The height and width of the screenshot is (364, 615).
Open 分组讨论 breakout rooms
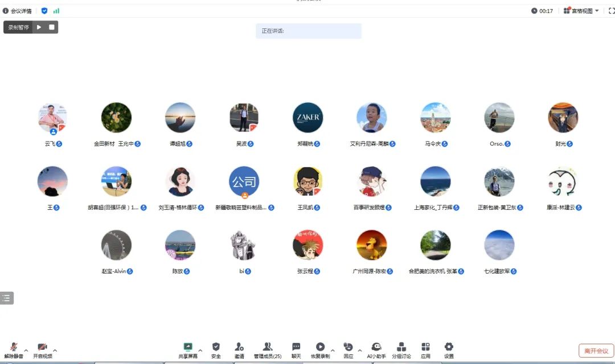coord(401,351)
